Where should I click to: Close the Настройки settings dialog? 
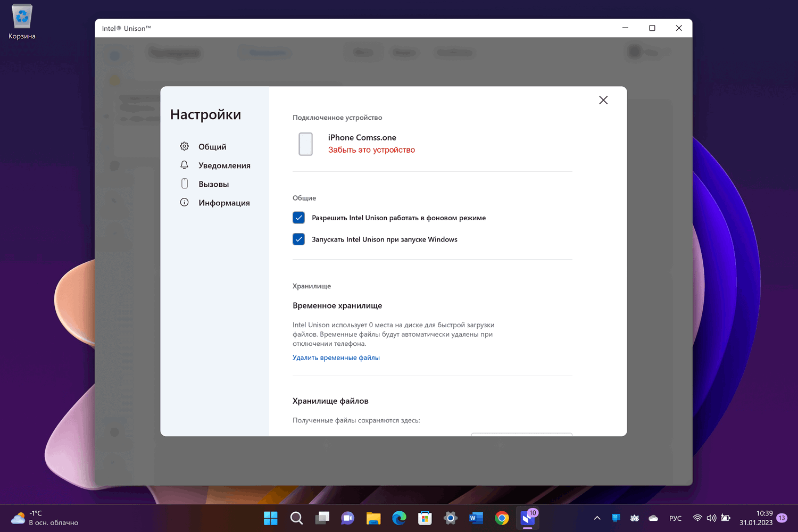(603, 100)
